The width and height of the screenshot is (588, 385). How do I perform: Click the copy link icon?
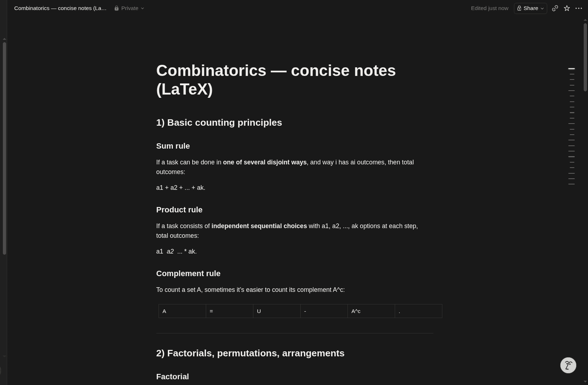coord(555,8)
